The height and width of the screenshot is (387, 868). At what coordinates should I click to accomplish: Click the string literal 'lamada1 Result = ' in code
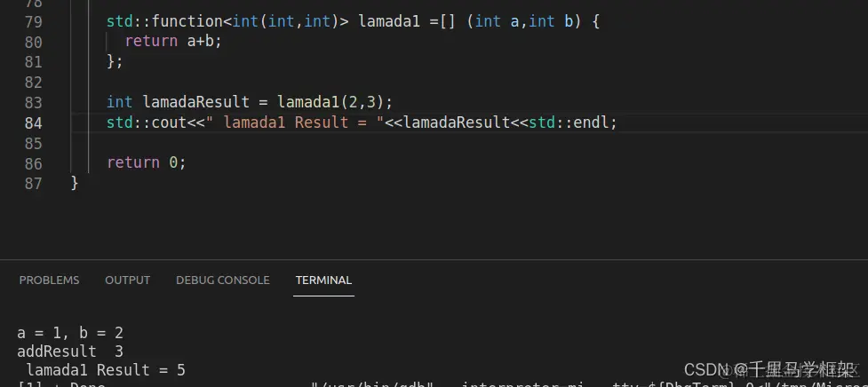pos(294,122)
